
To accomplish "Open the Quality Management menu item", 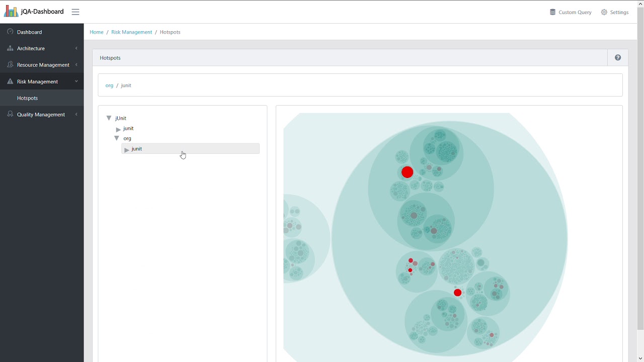I will [42, 115].
